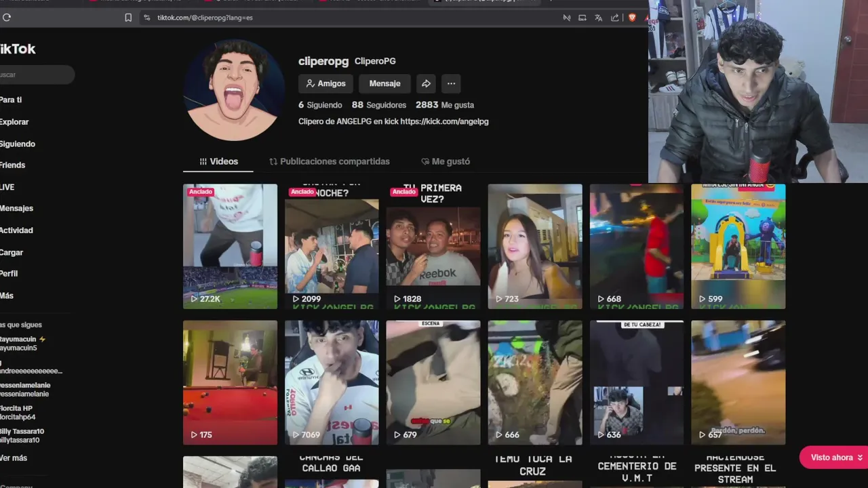Screen dimensions: 868x488
Task: Open TEMU TOCA LA CRUZ video
Action: [535, 472]
